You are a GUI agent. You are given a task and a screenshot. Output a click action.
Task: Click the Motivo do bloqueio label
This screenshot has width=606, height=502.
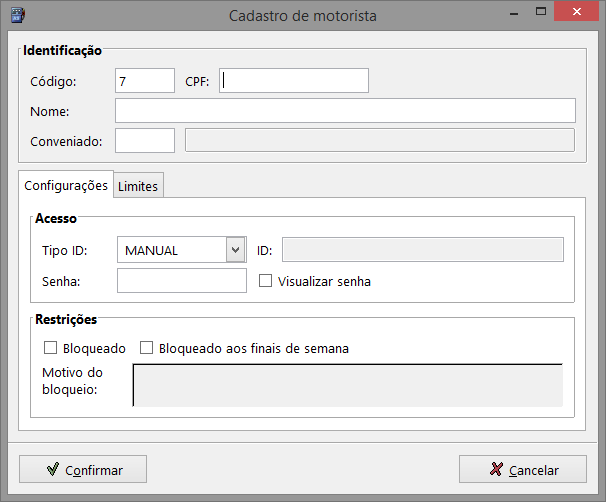[x=72, y=381]
